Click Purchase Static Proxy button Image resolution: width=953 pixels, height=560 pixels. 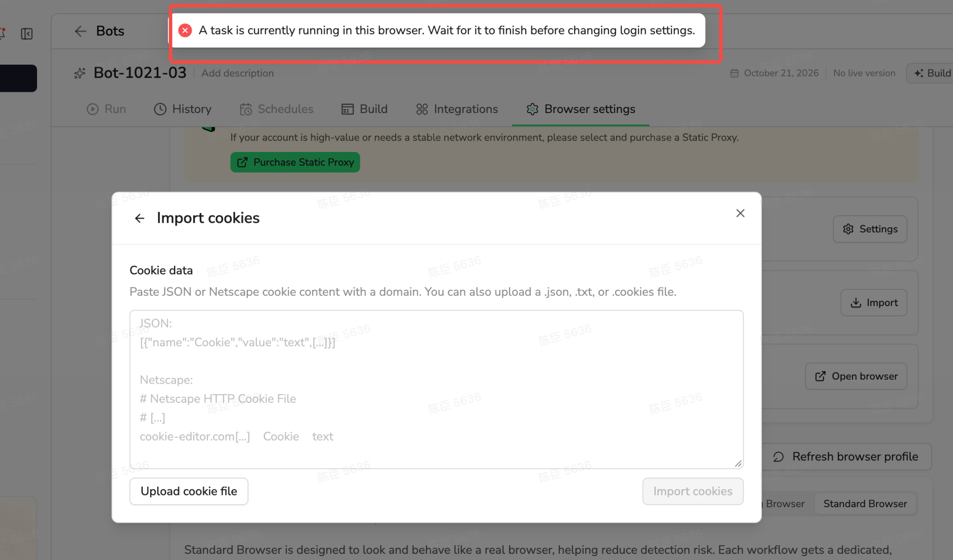(295, 162)
